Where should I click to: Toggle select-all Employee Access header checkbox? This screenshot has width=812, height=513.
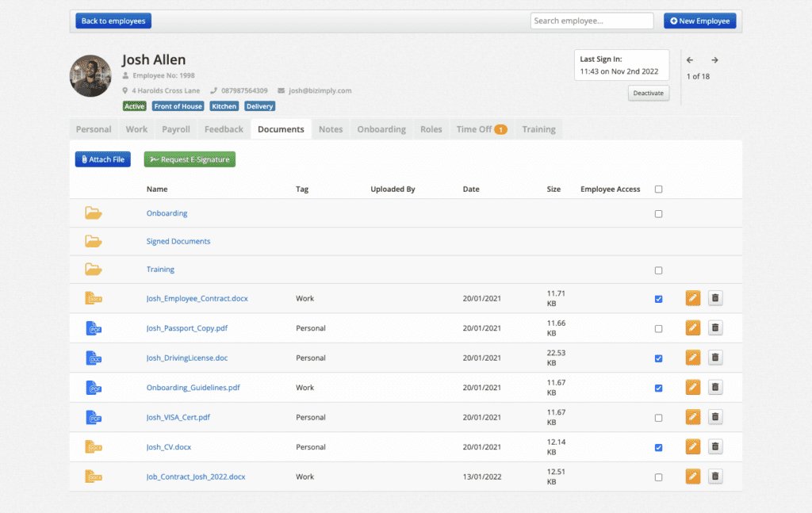tap(658, 190)
